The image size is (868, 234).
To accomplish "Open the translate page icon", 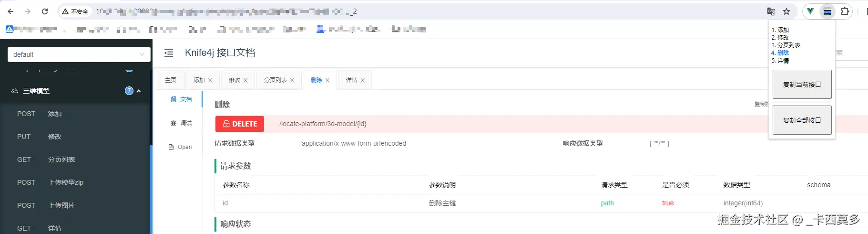I will click(x=771, y=11).
